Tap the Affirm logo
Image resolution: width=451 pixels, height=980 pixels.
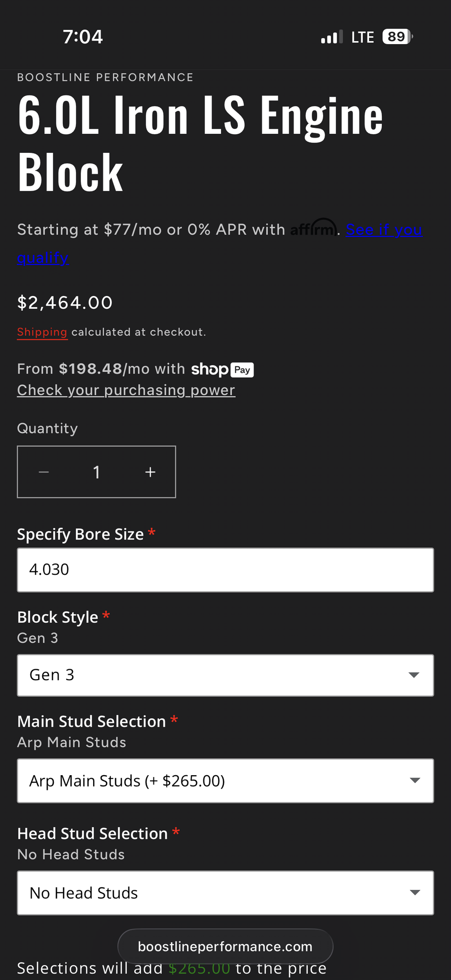point(313,228)
